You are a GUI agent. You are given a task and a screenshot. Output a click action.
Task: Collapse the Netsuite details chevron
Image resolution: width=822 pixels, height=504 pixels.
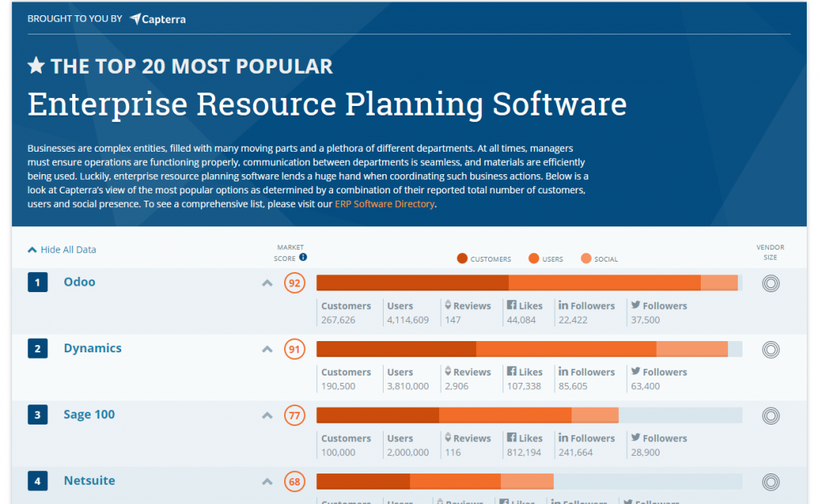[x=267, y=482]
